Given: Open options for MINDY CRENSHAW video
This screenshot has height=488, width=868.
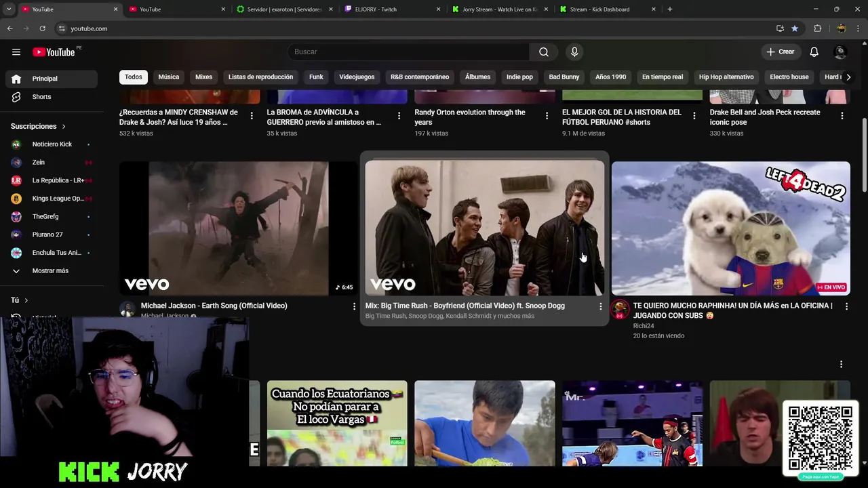Looking at the screenshot, I should (252, 116).
